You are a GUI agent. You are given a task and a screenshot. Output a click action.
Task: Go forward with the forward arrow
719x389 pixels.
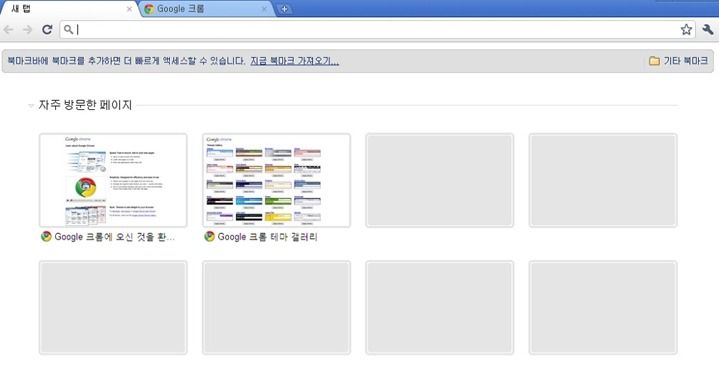tap(28, 30)
